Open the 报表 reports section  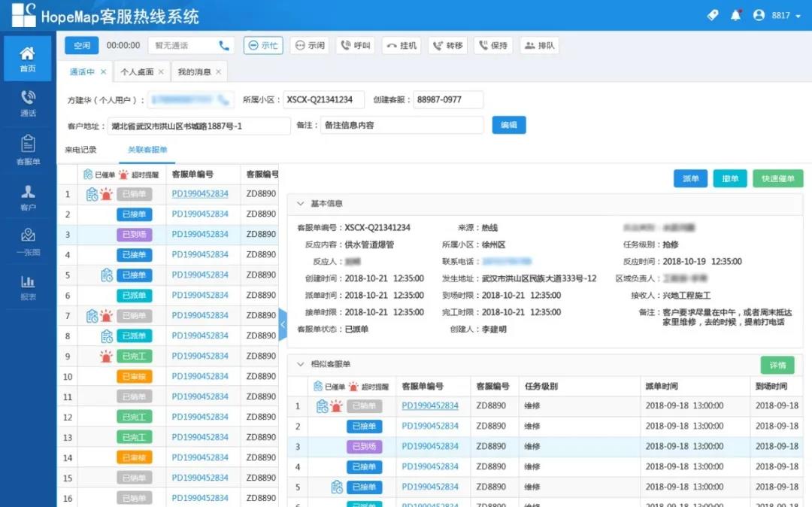click(x=28, y=287)
